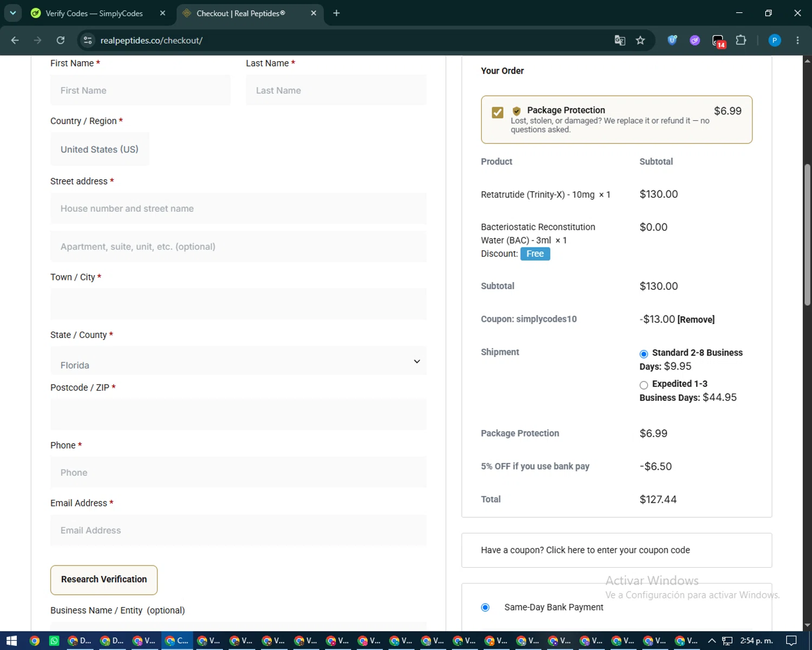The height and width of the screenshot is (650, 812).
Task: Click the United States (US) country value
Action: click(100, 149)
